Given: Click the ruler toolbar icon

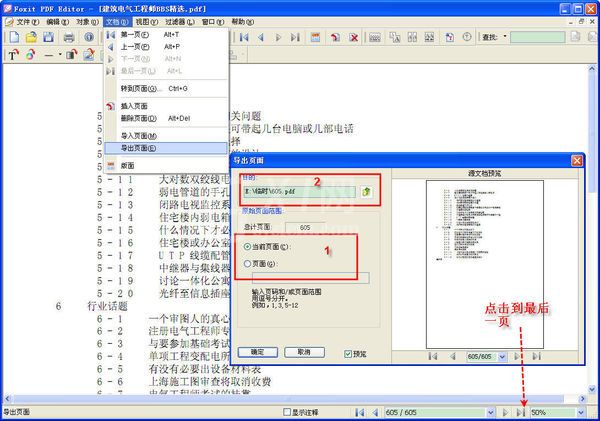Looking at the screenshot, I should 375,37.
